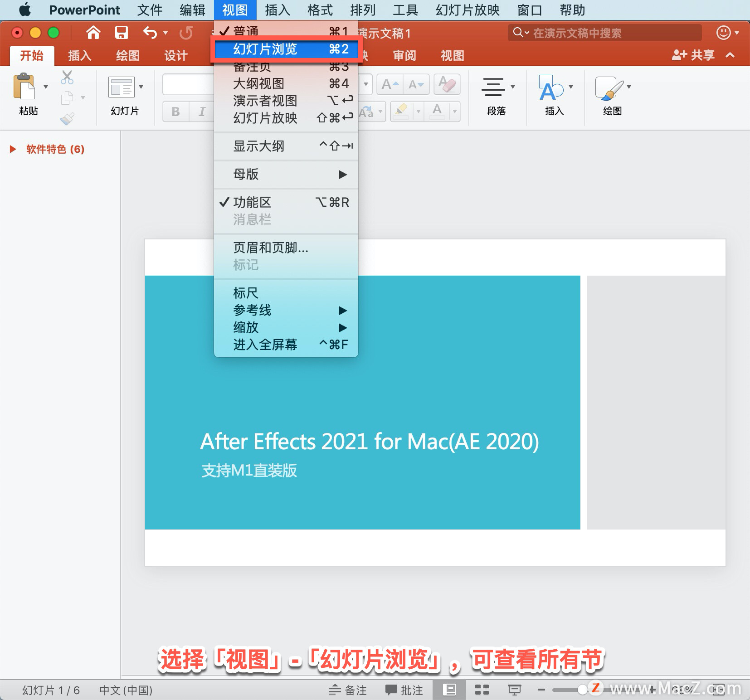This screenshot has width=750, height=700.
Task: Click the Drawing paintbrush icon
Action: click(x=609, y=87)
